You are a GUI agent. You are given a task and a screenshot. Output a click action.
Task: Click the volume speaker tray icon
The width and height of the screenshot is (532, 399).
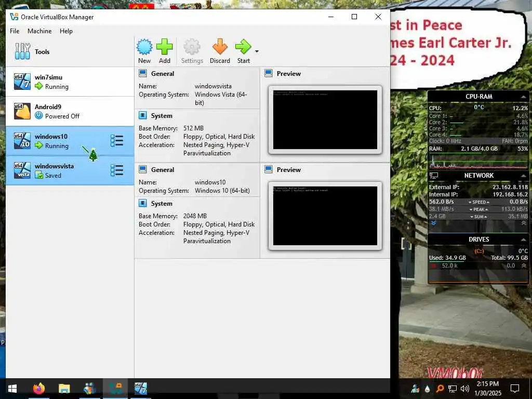[465, 389]
